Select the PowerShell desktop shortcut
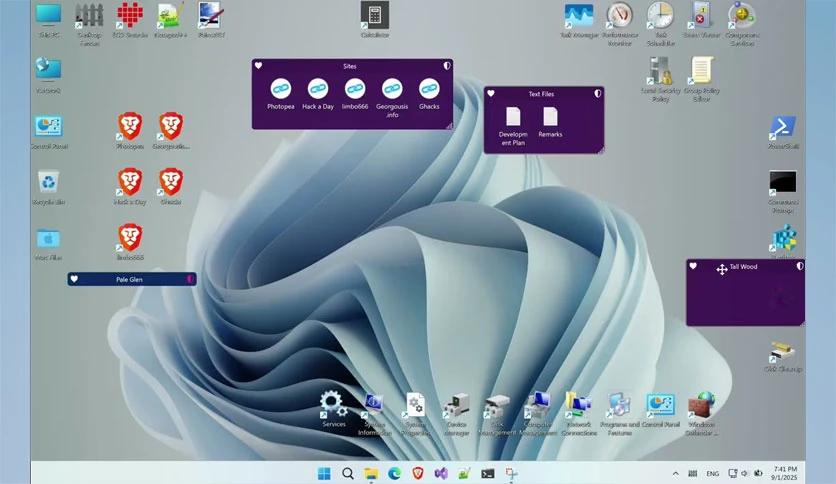This screenshot has width=836, height=484. pyautogui.click(x=783, y=131)
